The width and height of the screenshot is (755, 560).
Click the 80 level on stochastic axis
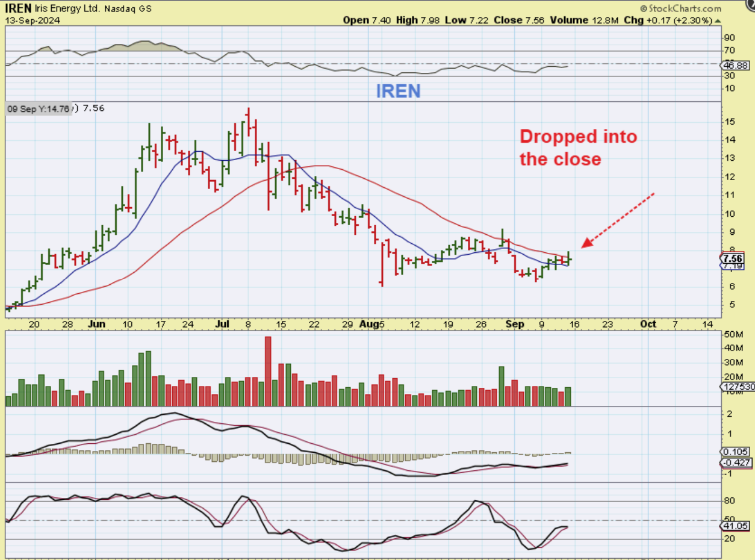[x=729, y=500]
